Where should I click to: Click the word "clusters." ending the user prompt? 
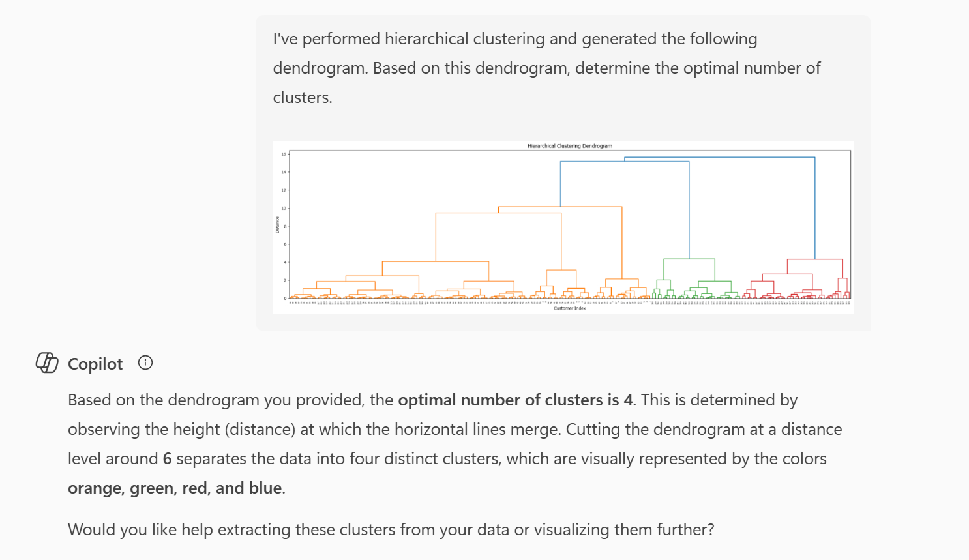pyautogui.click(x=303, y=97)
